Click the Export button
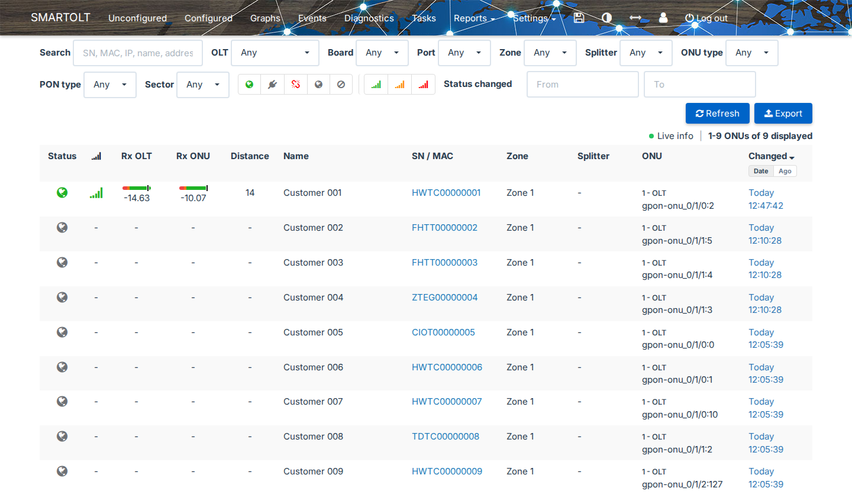852x504 pixels. pyautogui.click(x=783, y=114)
